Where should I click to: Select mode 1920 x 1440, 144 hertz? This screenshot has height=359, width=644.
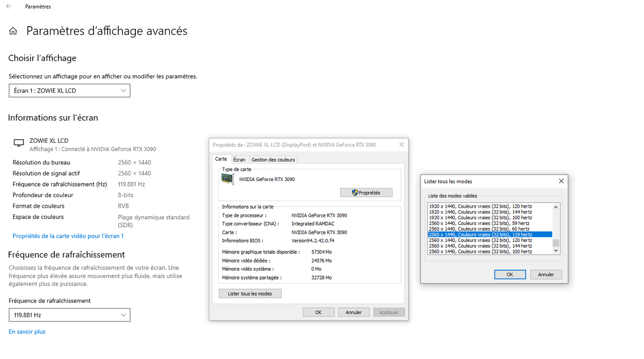tap(490, 212)
